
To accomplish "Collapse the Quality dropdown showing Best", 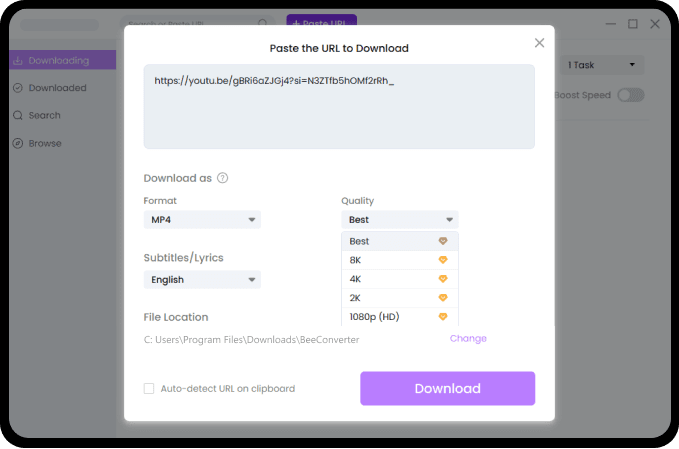I will [x=400, y=220].
